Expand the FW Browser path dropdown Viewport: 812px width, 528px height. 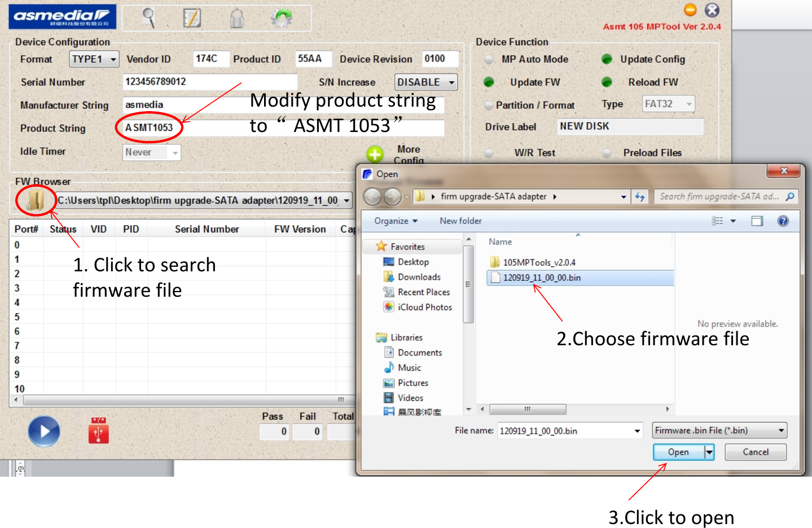coord(346,200)
